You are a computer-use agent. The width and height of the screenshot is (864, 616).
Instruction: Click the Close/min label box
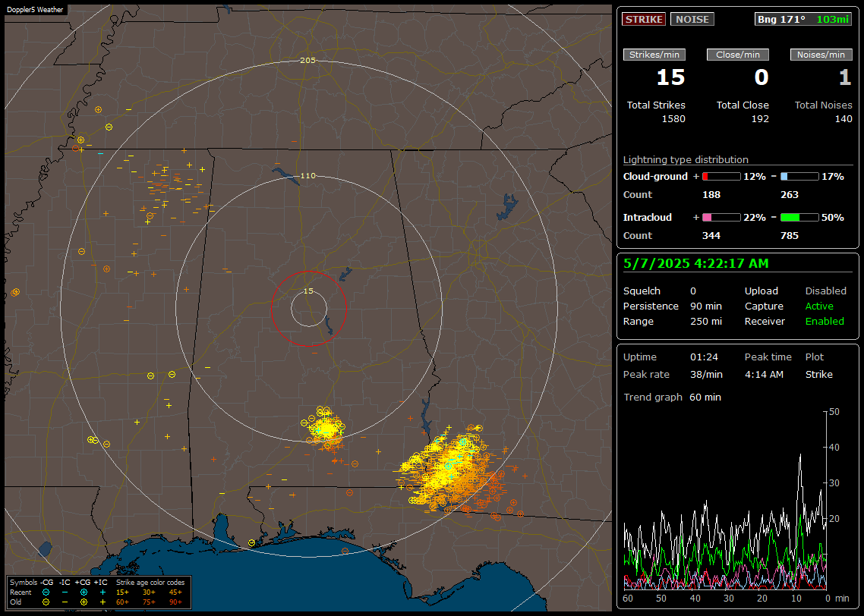738,55
